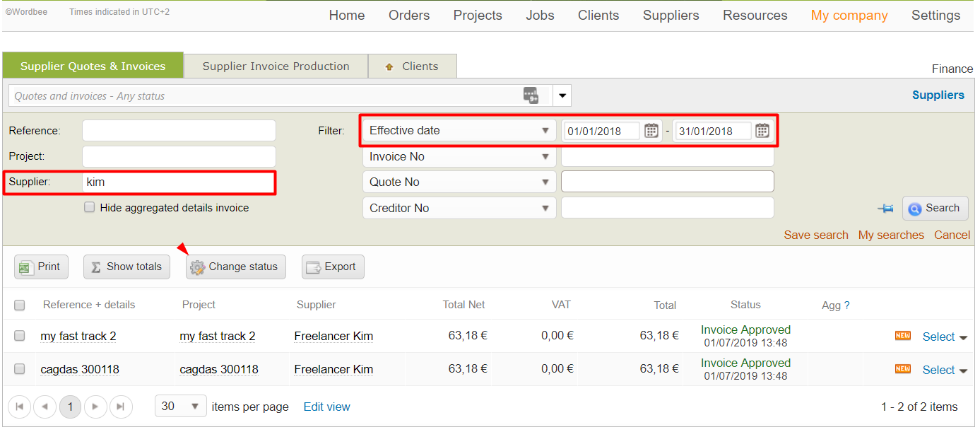Open the Projects menu
This screenshot has height=432, width=980.
[478, 16]
